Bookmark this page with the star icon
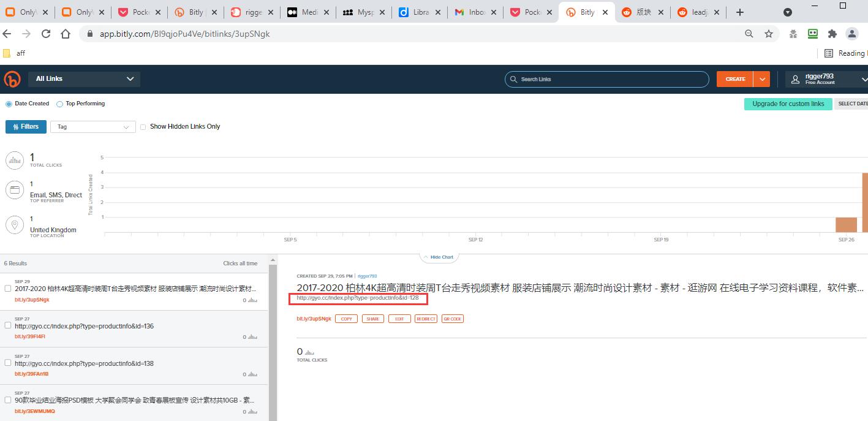The width and height of the screenshot is (868, 421). coord(769,34)
